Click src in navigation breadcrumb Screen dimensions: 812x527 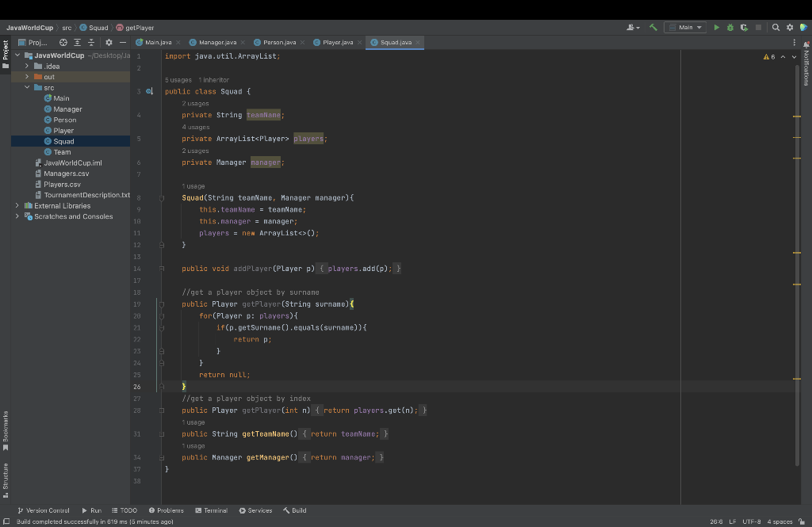click(x=67, y=28)
